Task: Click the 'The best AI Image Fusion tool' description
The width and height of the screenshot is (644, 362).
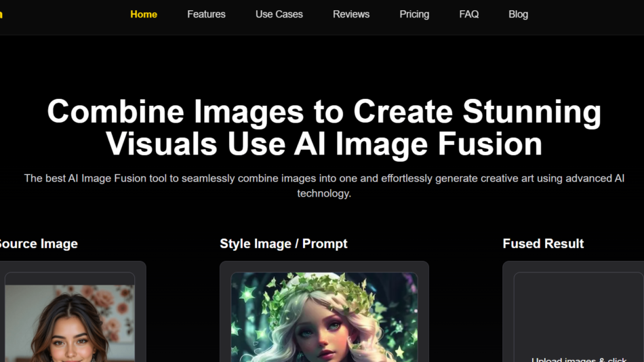Action: coord(324,186)
